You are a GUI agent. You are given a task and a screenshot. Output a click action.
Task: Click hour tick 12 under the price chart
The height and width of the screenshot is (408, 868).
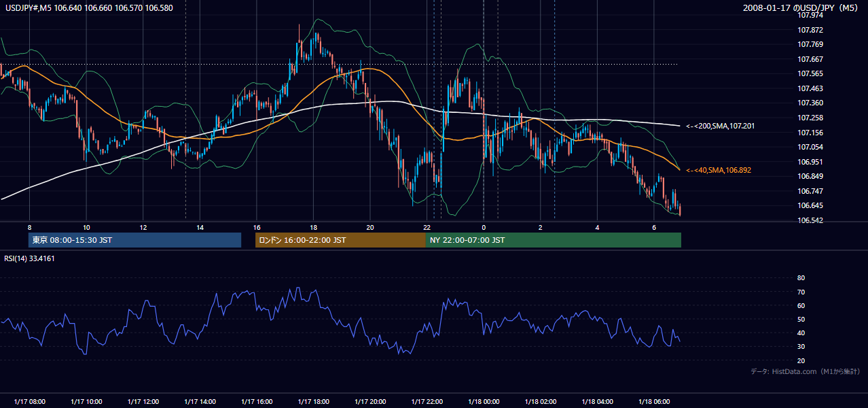pyautogui.click(x=143, y=227)
